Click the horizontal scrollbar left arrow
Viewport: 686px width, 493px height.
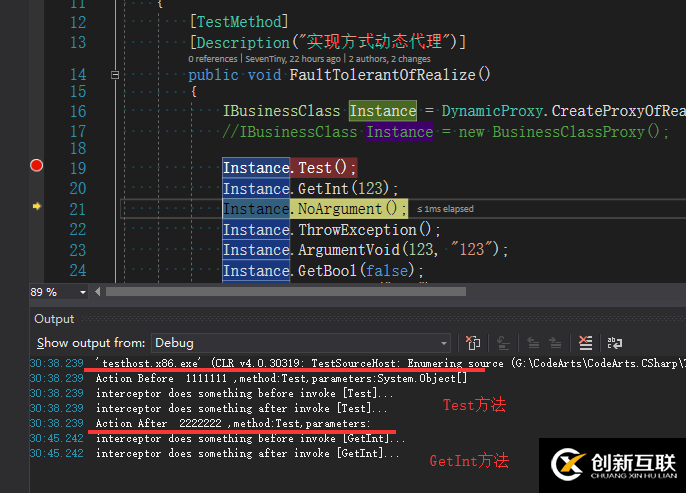(x=98, y=292)
